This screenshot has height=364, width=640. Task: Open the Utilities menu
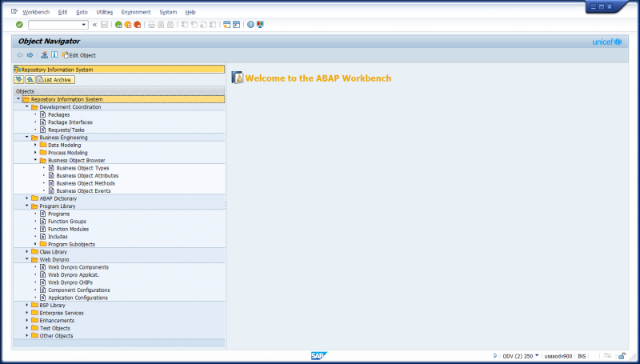104,12
